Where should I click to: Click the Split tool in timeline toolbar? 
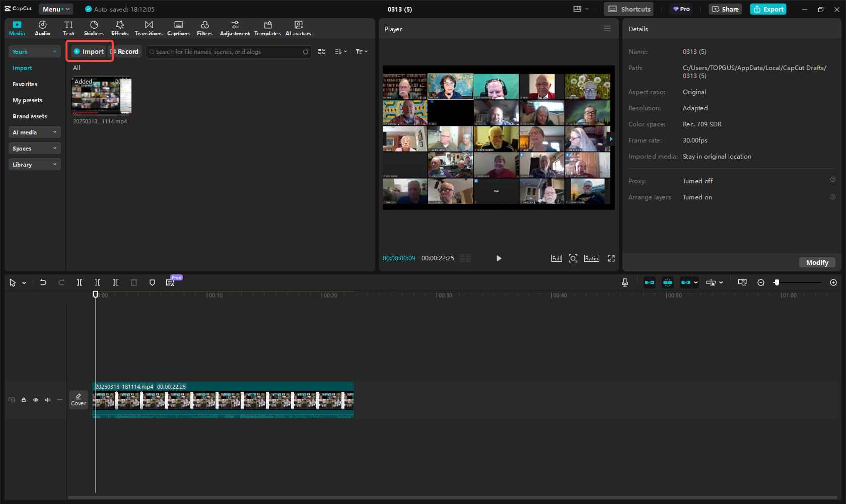click(x=80, y=282)
